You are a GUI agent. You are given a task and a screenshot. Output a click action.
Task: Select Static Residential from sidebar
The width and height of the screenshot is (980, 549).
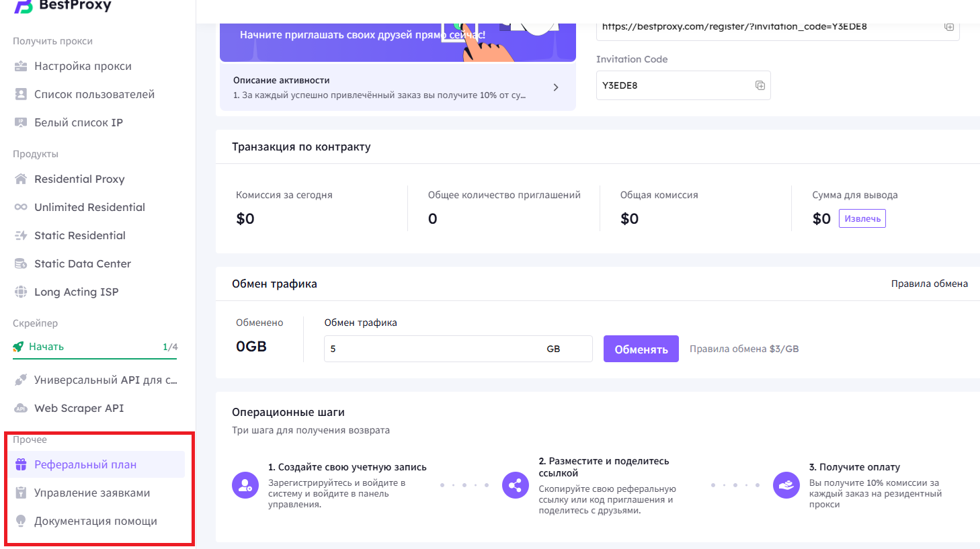click(79, 235)
